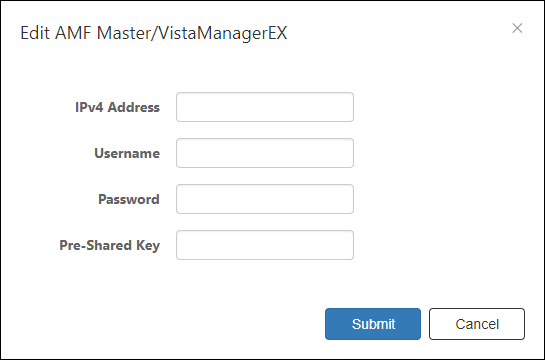Viewport: 545px width, 360px height.
Task: Set focus to box next to Password
Action: (x=265, y=199)
